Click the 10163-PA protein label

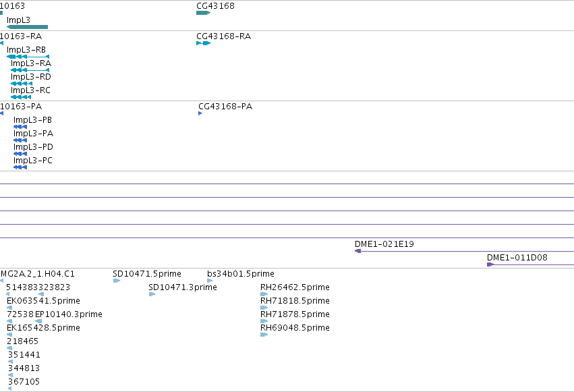(21, 107)
